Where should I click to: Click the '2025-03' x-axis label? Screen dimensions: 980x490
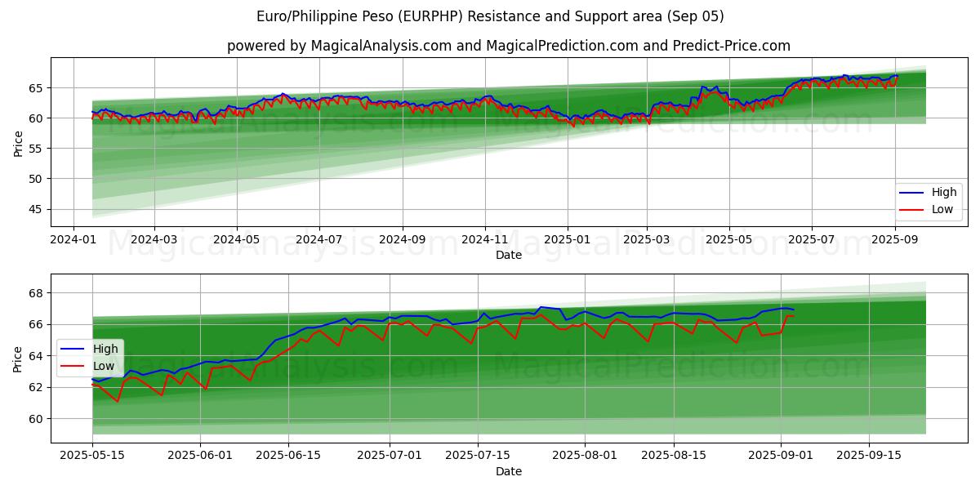point(647,239)
